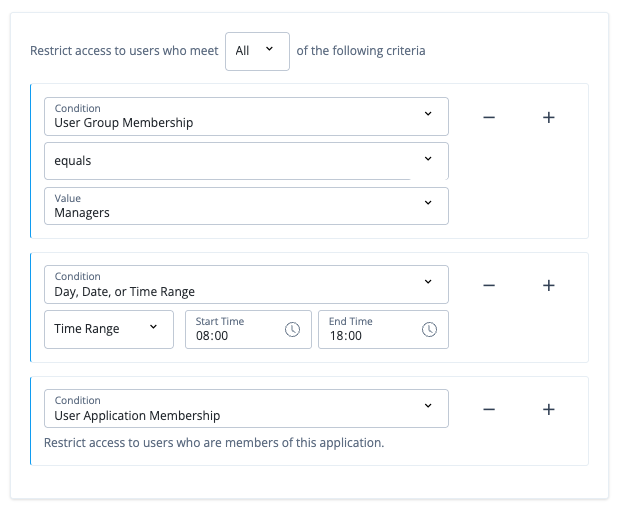Open the Start Time clock picker
621x512 pixels.
(292, 329)
